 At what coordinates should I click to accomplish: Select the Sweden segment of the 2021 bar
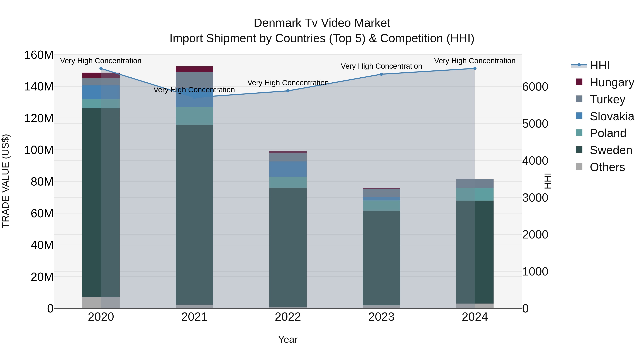194,215
